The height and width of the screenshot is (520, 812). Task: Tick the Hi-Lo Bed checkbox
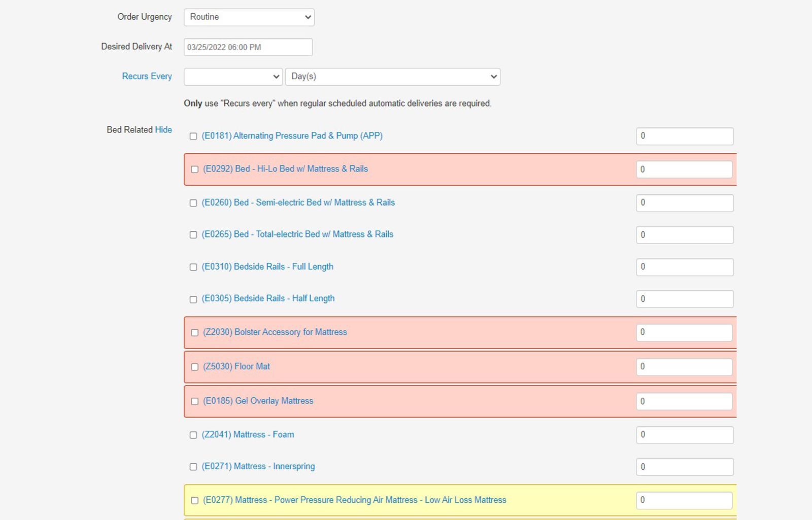coord(195,169)
